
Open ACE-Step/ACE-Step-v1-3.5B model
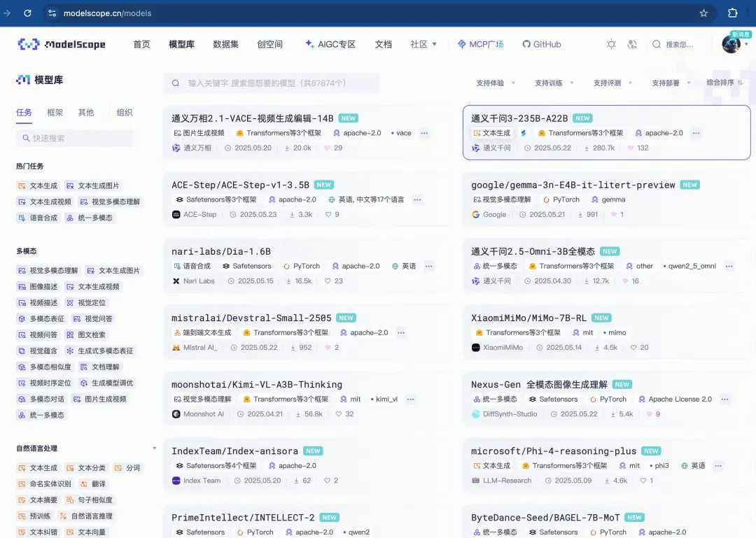click(241, 185)
